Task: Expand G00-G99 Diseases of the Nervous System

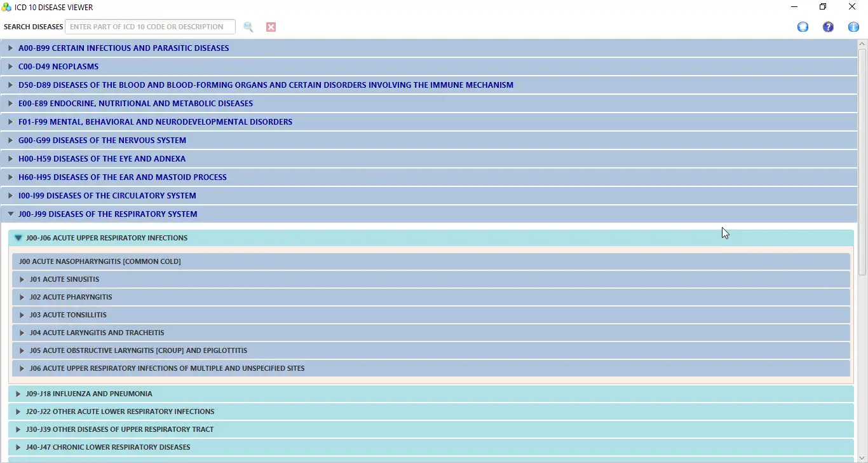Action: pos(430,141)
